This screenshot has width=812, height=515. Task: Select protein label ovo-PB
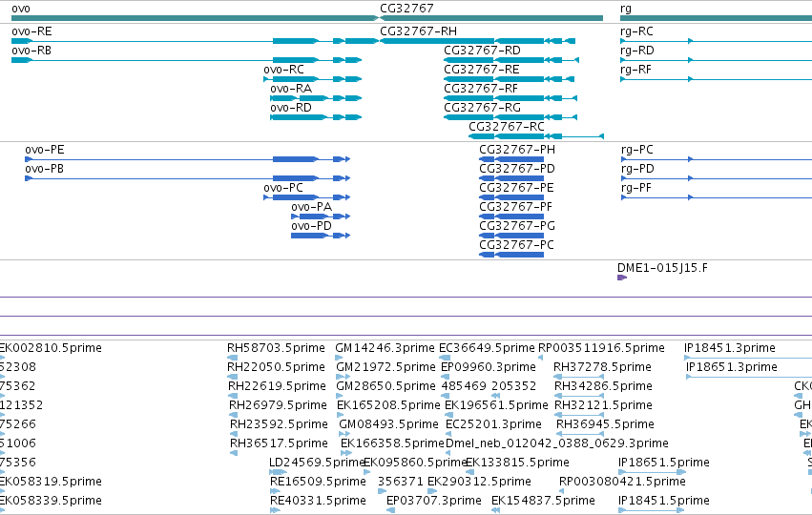click(x=45, y=169)
